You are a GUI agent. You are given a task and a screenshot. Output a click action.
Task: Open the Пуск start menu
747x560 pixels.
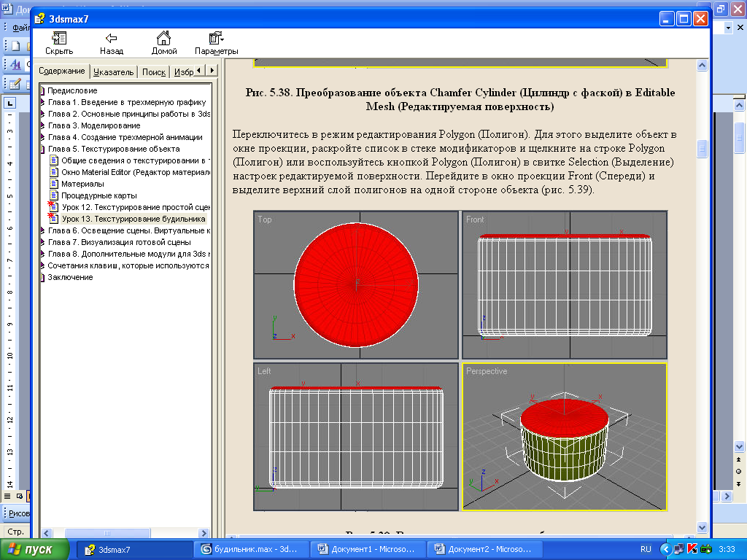pyautogui.click(x=34, y=550)
